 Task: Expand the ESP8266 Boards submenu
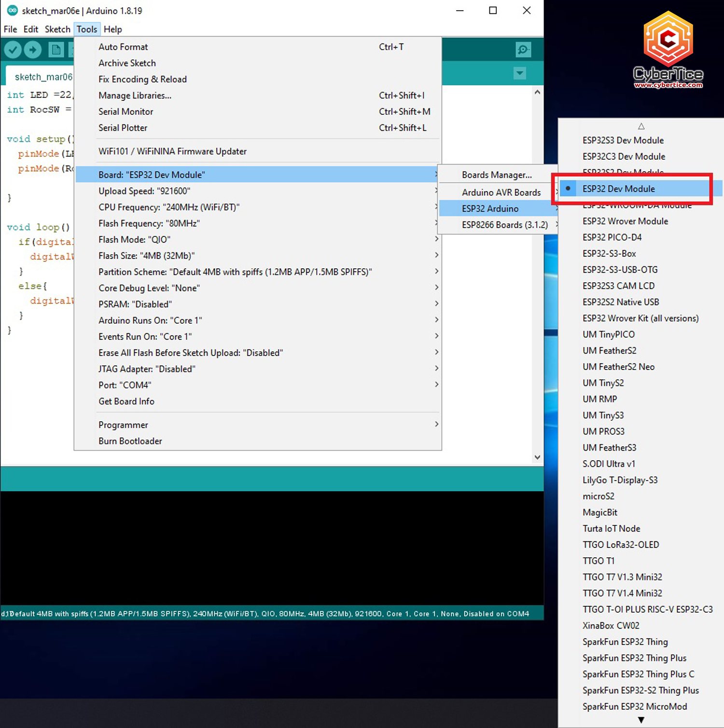pos(505,224)
